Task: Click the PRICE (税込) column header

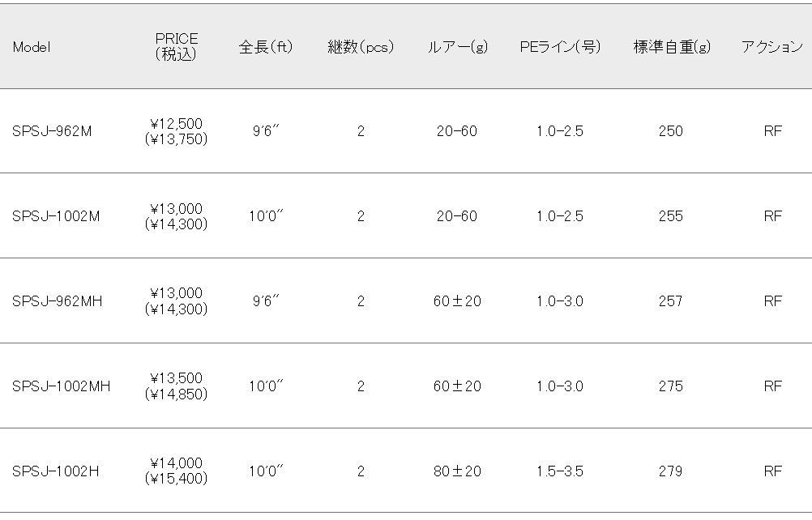Action: tap(176, 46)
